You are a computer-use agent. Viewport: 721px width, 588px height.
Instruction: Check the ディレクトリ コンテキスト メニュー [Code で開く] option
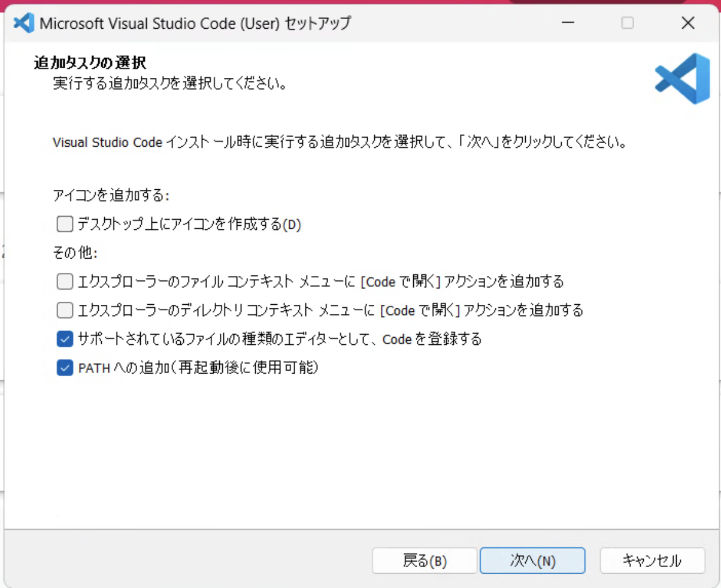(x=65, y=310)
